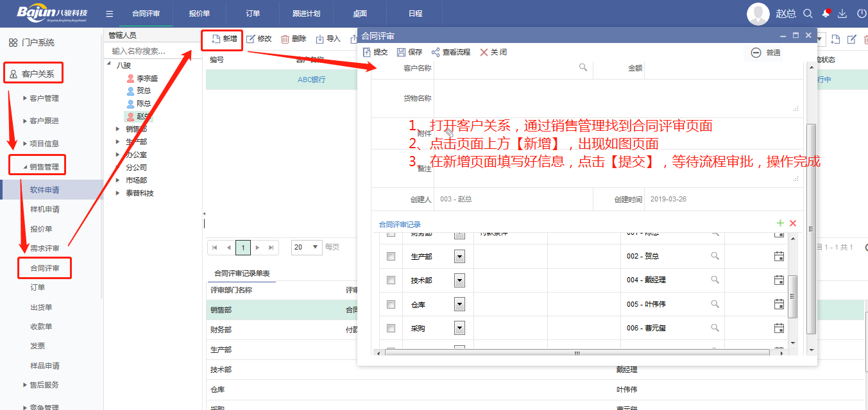
Task: Click the hamburger menu icon
Action: point(110,13)
